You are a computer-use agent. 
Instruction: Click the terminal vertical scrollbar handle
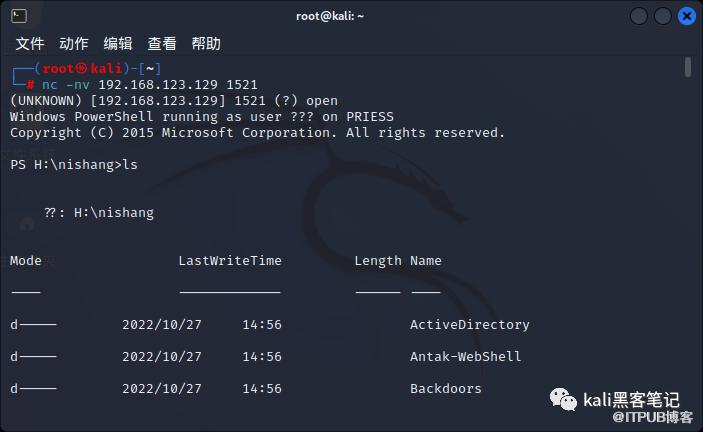(688, 67)
